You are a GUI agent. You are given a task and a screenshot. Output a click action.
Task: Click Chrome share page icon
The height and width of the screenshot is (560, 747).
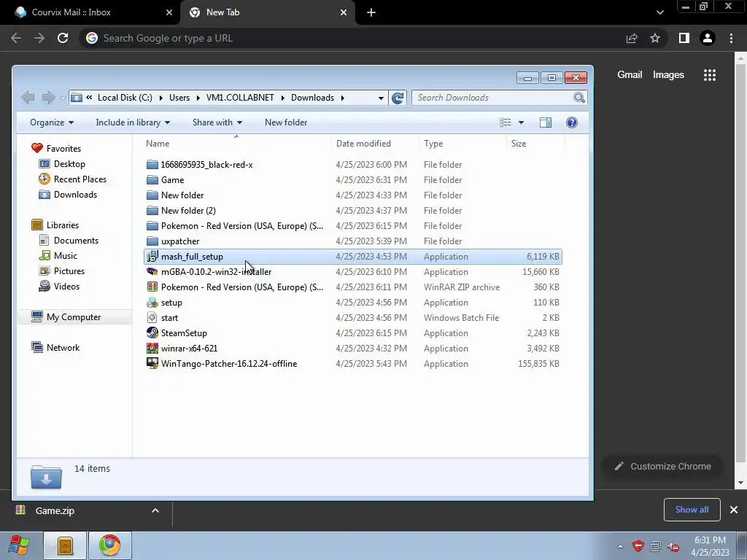click(632, 38)
